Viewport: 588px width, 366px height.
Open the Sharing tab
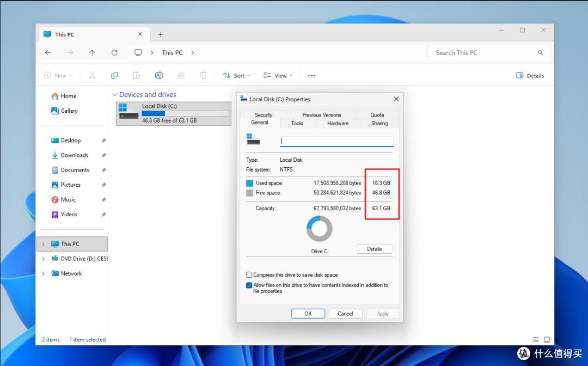coord(379,124)
